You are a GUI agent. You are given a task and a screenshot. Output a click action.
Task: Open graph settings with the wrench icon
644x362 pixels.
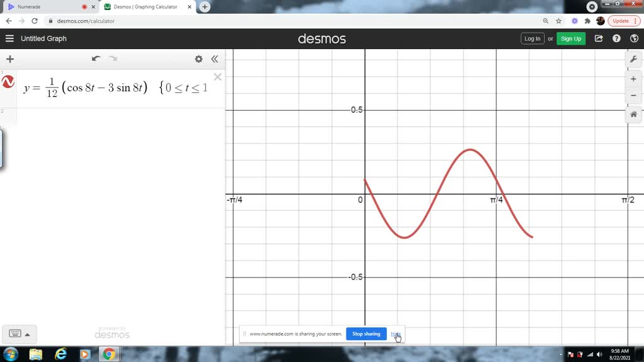coord(633,59)
